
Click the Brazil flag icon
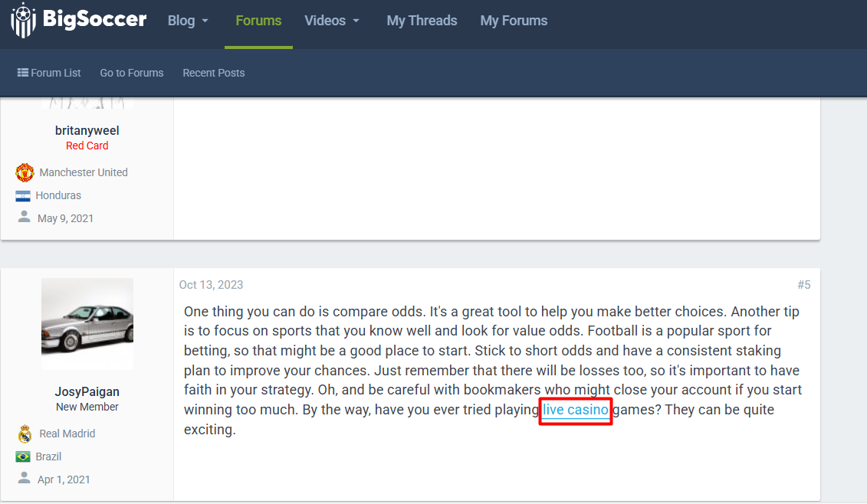[x=23, y=457]
